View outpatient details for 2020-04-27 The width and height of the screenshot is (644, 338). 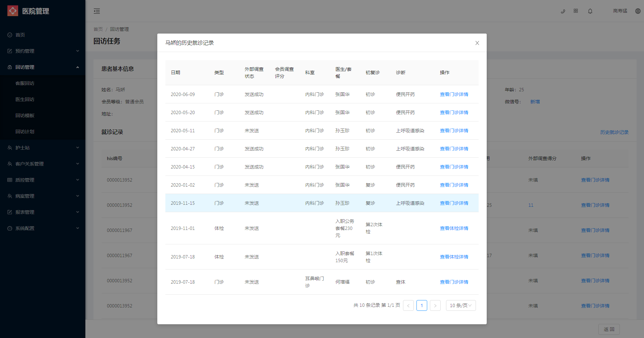pyautogui.click(x=454, y=149)
